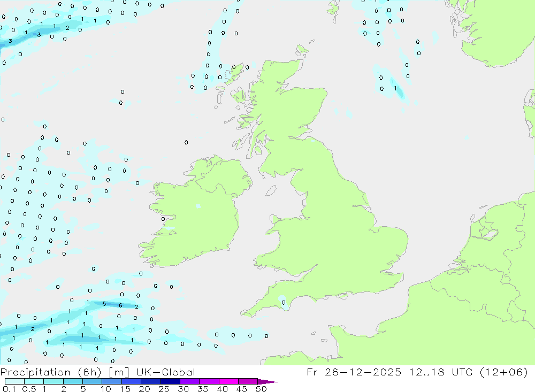Select the 2–5 legend color swatch
This screenshot has height=392, width=535.
73,381
